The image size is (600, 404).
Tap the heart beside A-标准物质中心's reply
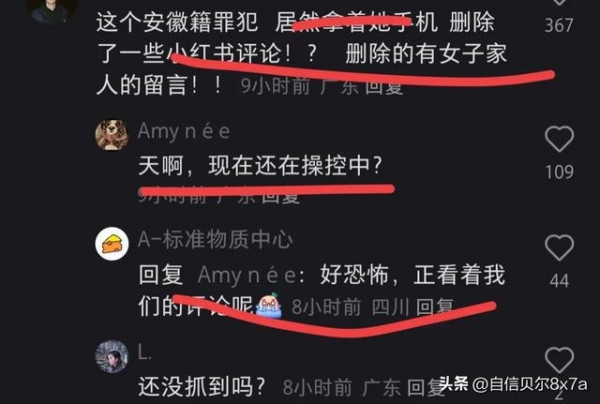click(x=559, y=248)
